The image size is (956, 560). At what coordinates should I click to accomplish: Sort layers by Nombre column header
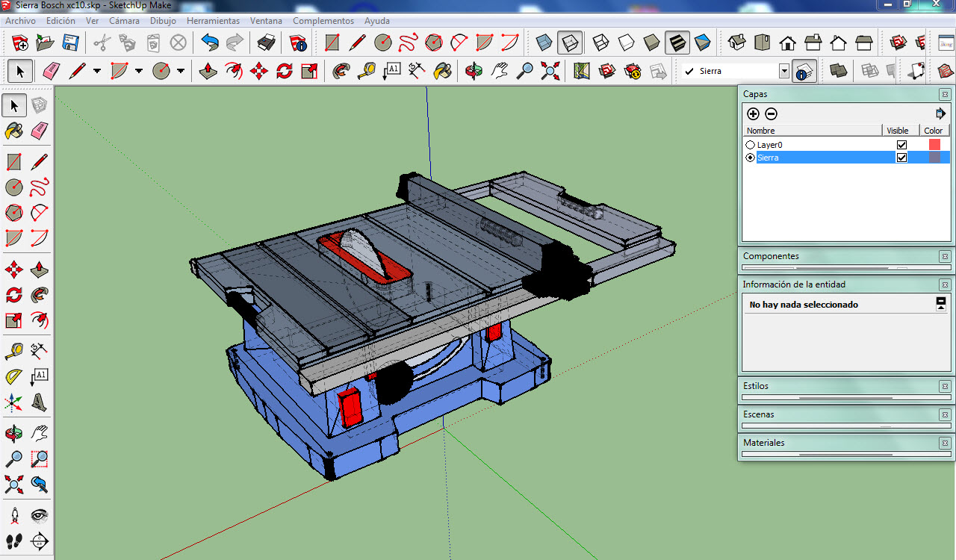click(x=812, y=131)
